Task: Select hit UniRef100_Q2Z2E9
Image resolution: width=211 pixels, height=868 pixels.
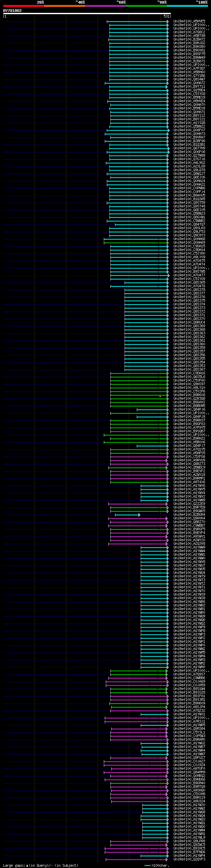Action: click(x=189, y=504)
